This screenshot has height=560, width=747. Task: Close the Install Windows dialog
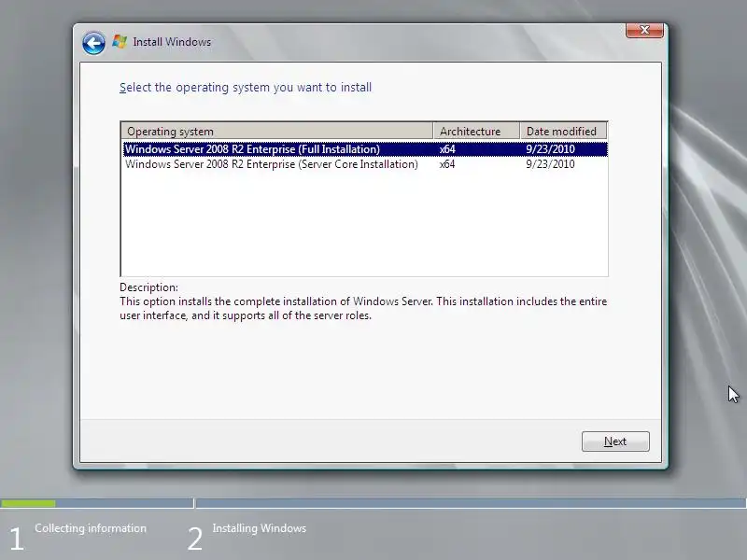tap(644, 30)
